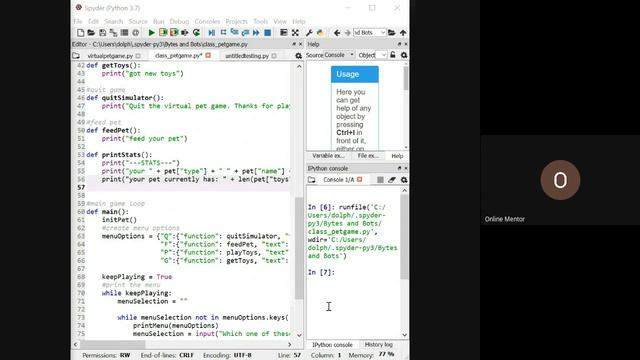Screen dimensions: 640x360
Task: Close the virtualpetgame.py tab
Action: pyautogui.click(x=138, y=56)
